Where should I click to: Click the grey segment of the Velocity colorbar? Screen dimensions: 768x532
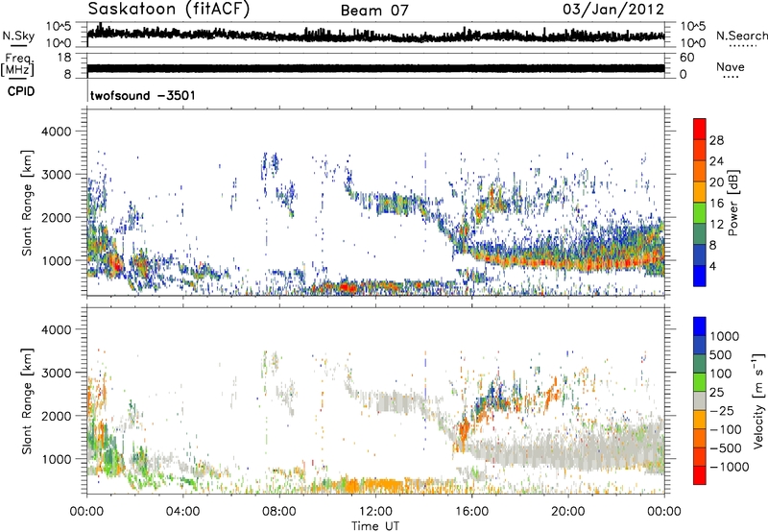pyautogui.click(x=700, y=400)
